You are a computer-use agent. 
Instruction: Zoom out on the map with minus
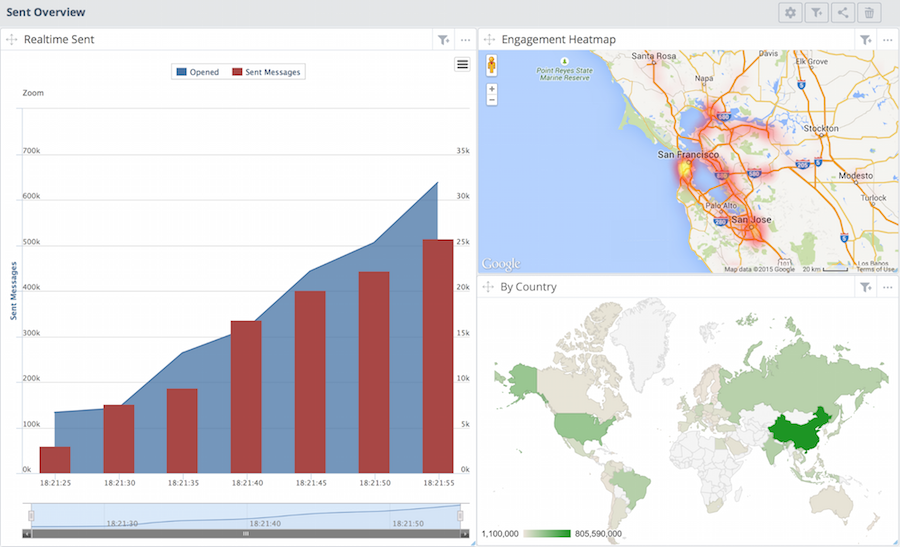click(x=492, y=100)
